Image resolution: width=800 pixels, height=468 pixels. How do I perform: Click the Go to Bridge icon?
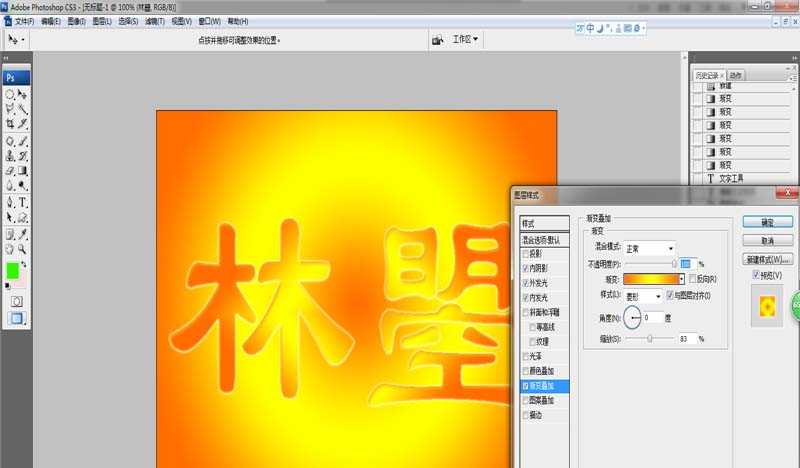tap(437, 40)
